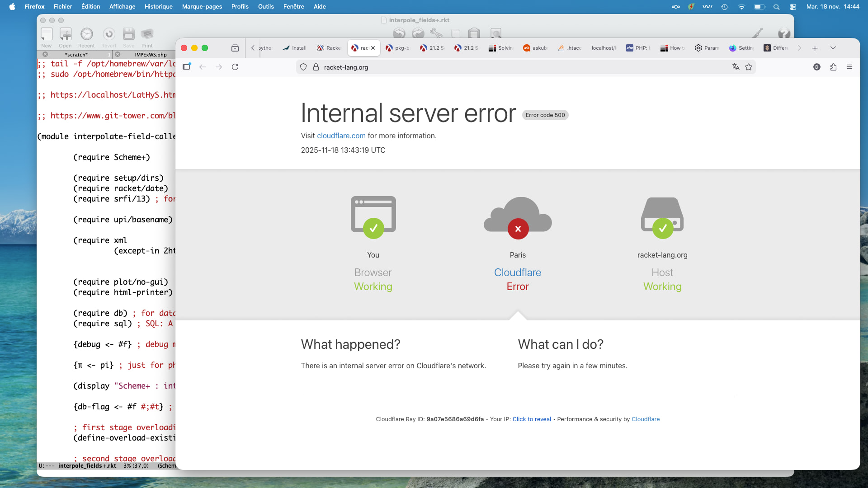The image size is (868, 488).
Task: Click to reveal your IP
Action: pyautogui.click(x=531, y=419)
